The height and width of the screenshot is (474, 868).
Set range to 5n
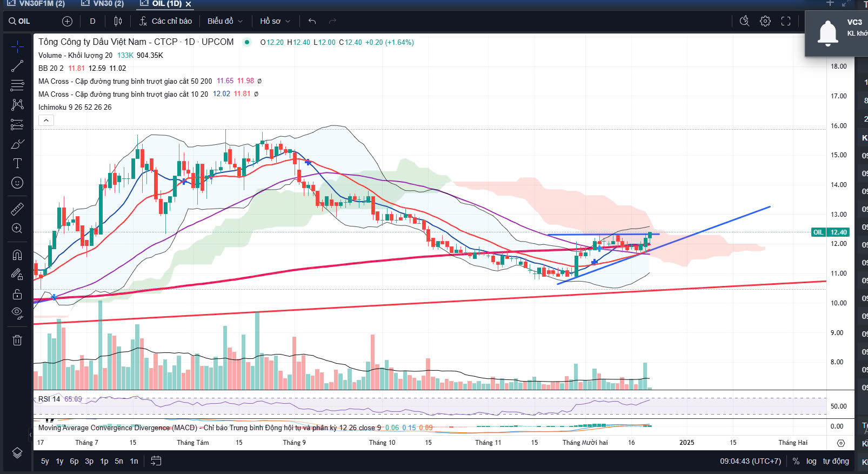[x=119, y=461]
